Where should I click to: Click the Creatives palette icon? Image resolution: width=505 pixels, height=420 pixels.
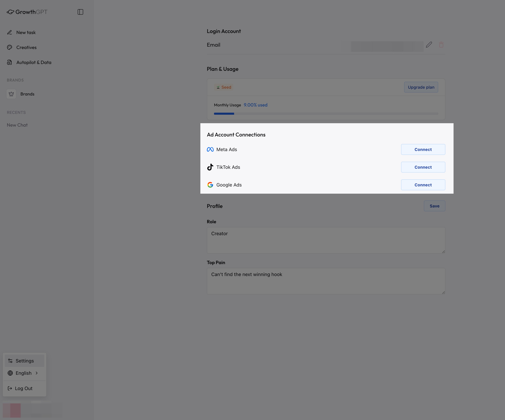pos(10,47)
